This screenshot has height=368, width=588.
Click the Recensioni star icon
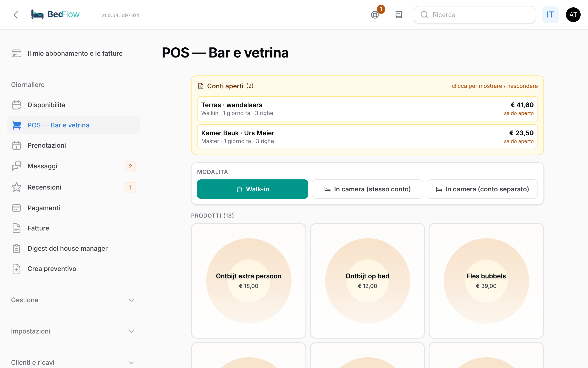coord(17,187)
